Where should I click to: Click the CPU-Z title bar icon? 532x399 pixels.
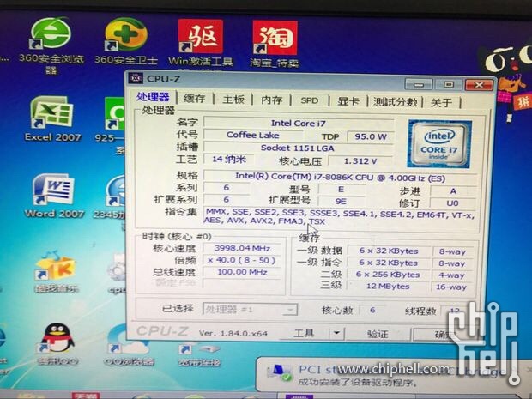[136, 78]
